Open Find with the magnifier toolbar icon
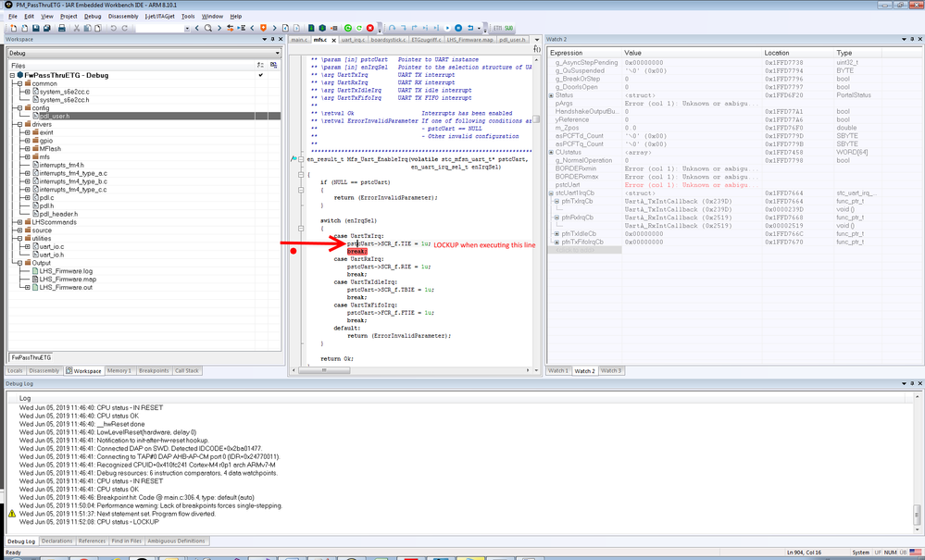Image resolution: width=925 pixels, height=560 pixels. (x=207, y=27)
